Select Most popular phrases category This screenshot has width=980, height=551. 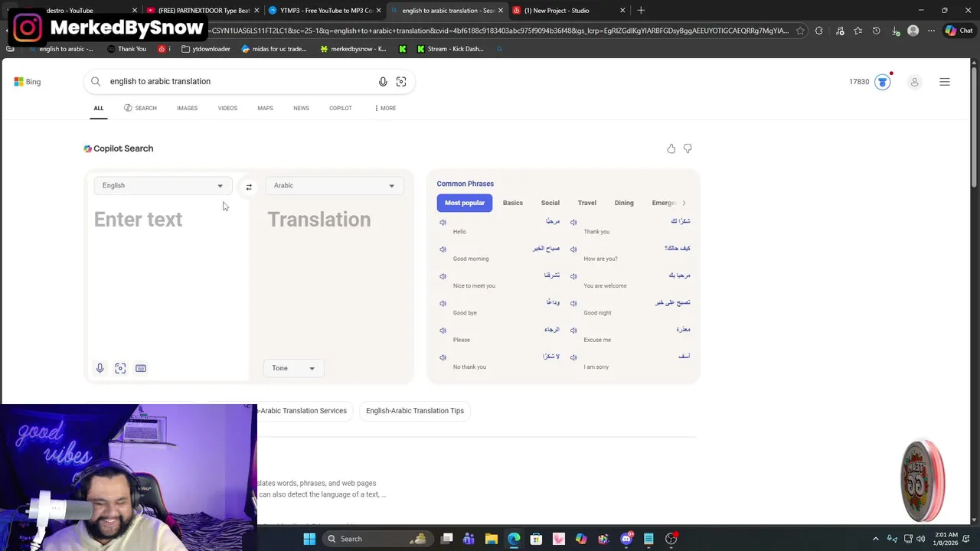coord(465,203)
